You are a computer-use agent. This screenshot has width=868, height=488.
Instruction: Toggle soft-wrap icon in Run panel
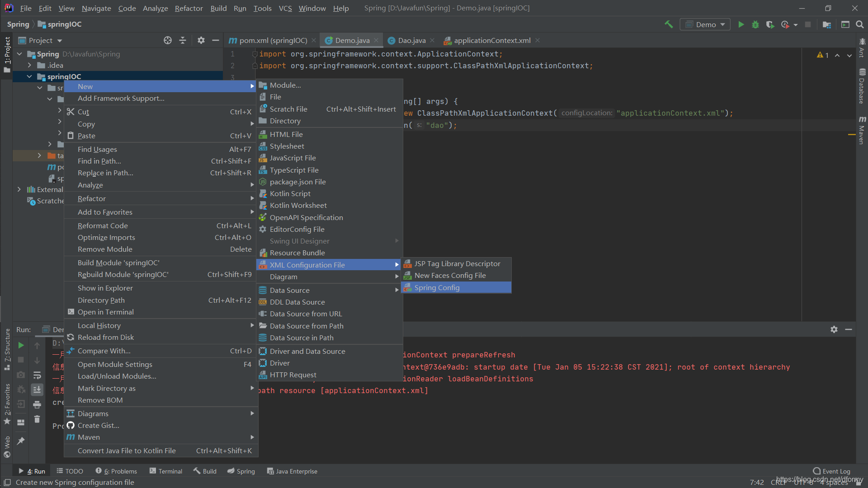pyautogui.click(x=37, y=375)
